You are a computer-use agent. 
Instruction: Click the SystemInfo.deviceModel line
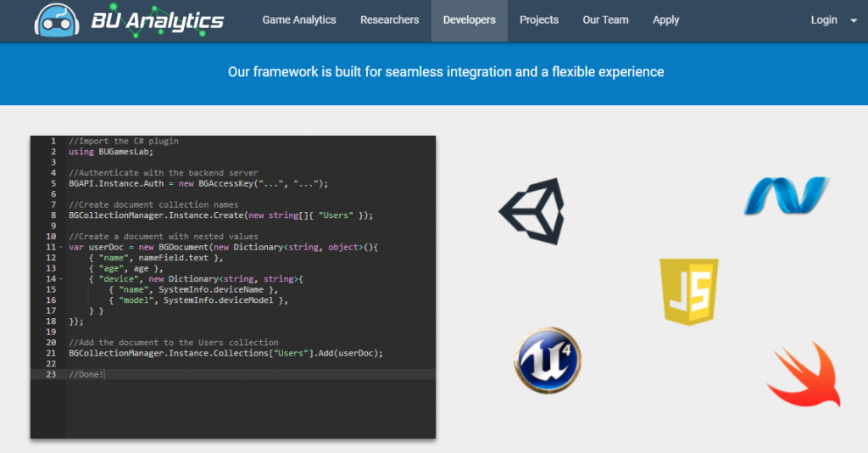tap(198, 300)
